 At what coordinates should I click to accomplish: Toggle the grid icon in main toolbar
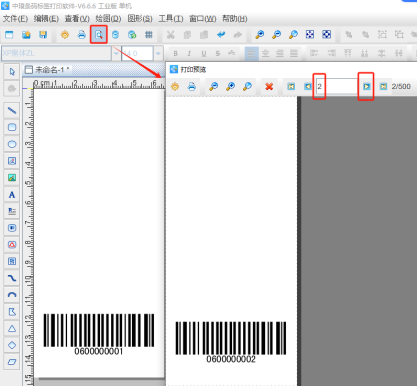pos(149,34)
